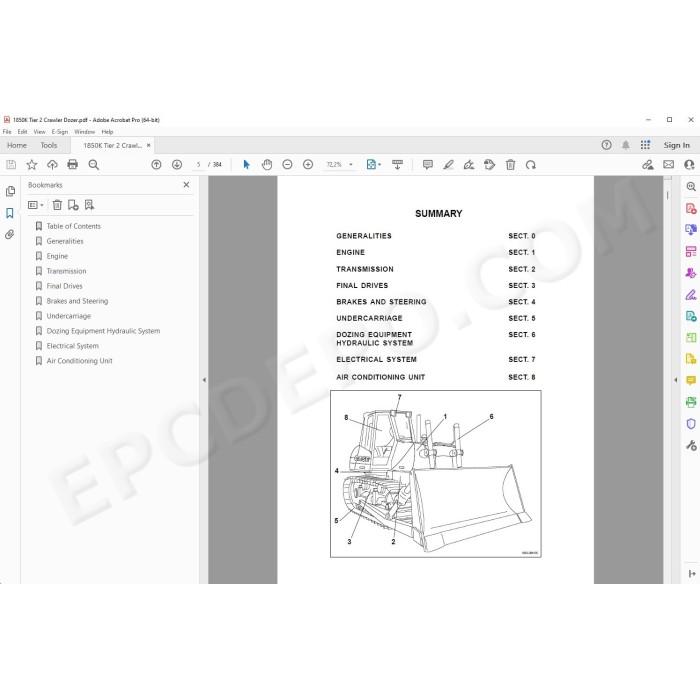This screenshot has height=700, width=700.
Task: Jump to Electrical System bookmark
Action: (72, 346)
